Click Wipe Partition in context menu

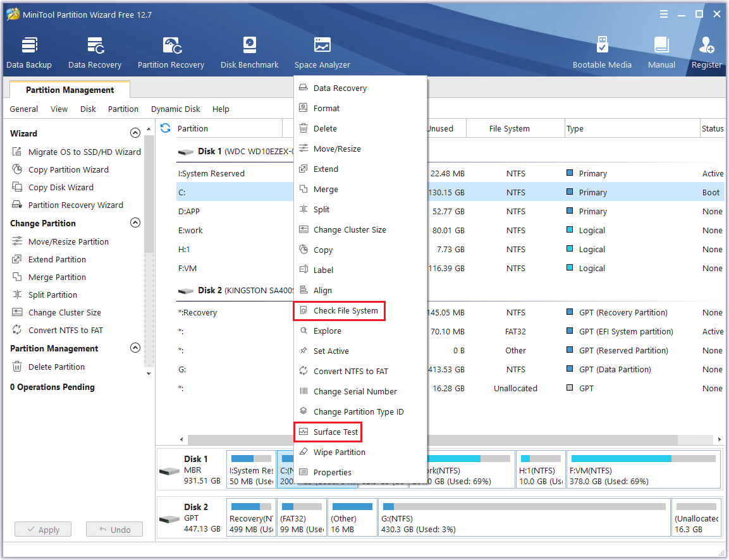pos(339,453)
